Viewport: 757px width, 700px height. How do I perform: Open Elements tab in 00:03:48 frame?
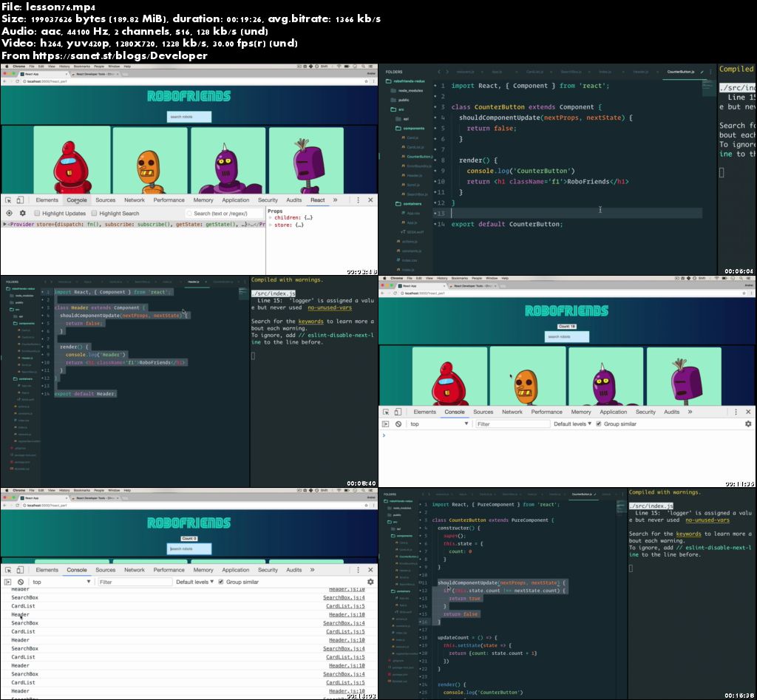coord(47,200)
